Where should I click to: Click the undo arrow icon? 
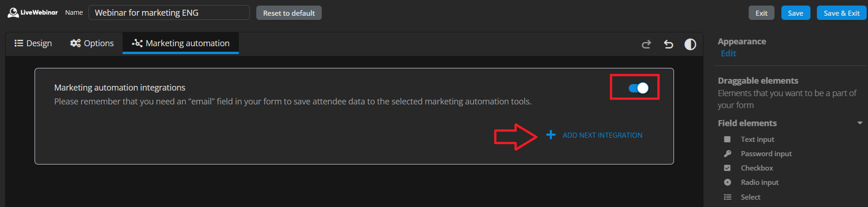(668, 44)
